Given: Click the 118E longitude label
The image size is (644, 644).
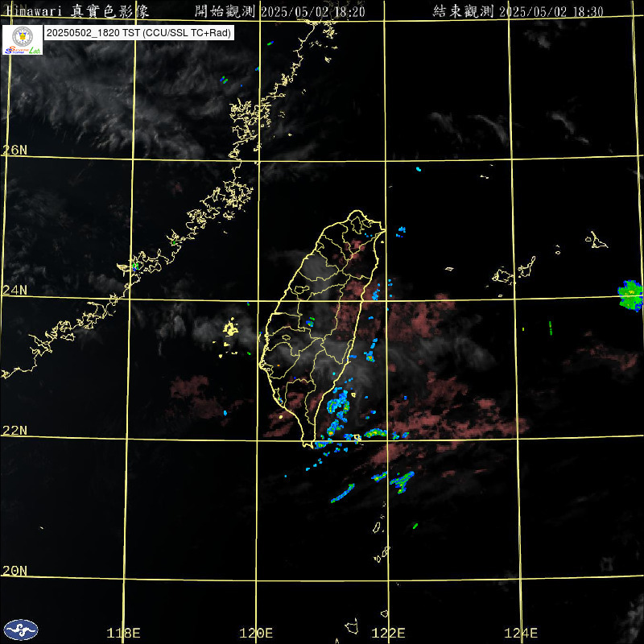Looking at the screenshot, I should click(123, 633).
